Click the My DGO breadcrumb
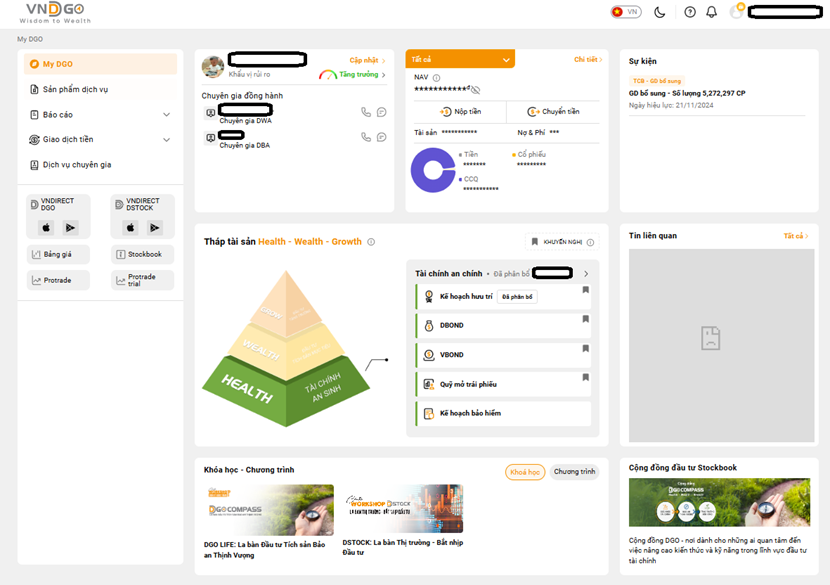 point(30,39)
